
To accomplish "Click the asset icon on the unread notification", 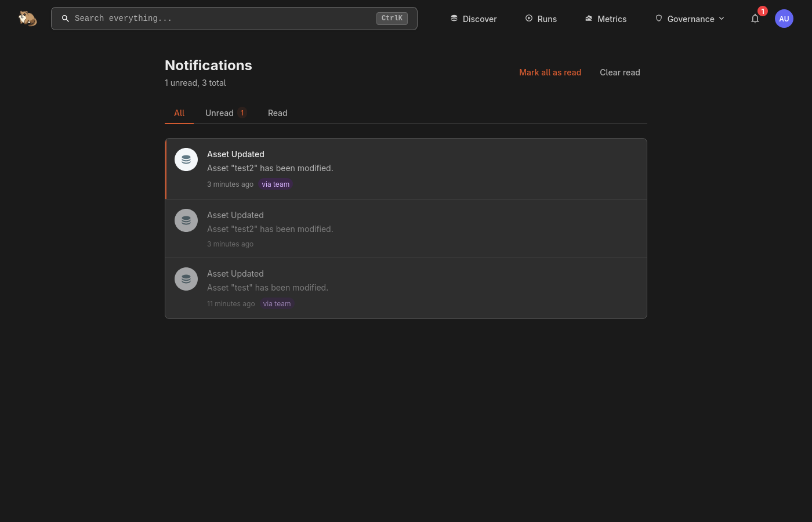I will [x=186, y=159].
